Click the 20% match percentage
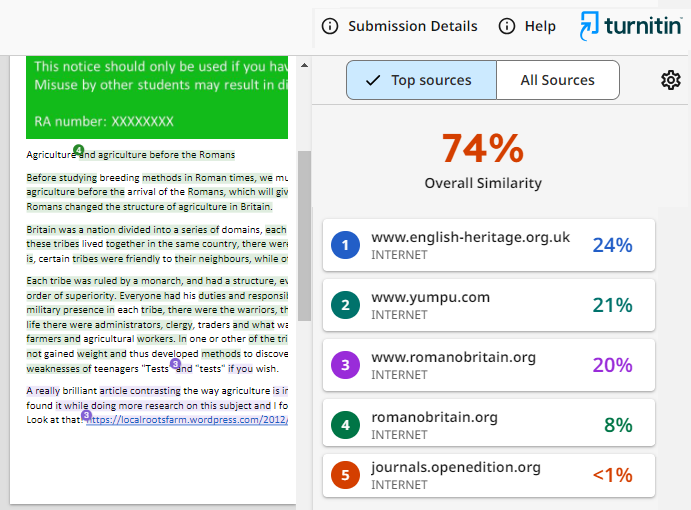Image resolution: width=691 pixels, height=510 pixels. pyautogui.click(x=612, y=365)
